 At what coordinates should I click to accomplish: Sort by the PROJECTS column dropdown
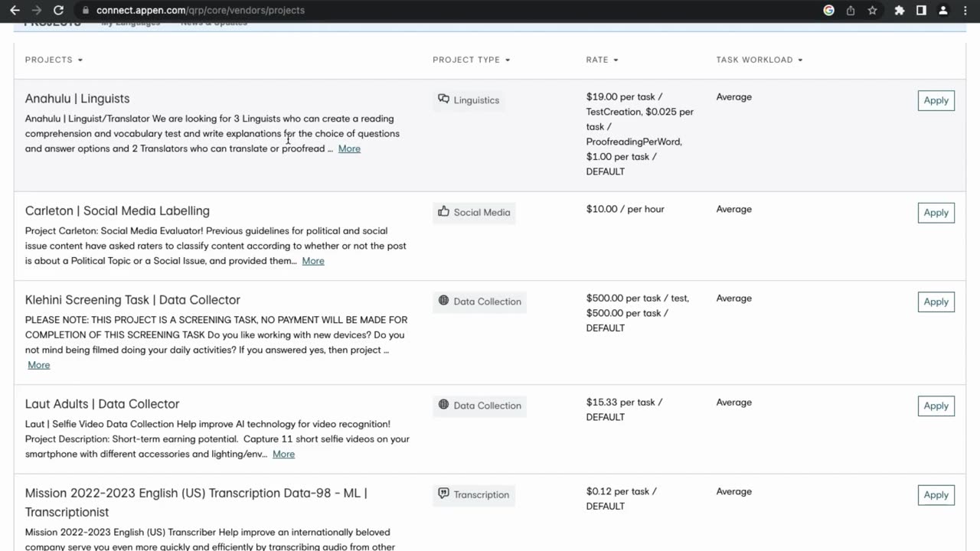click(54, 60)
